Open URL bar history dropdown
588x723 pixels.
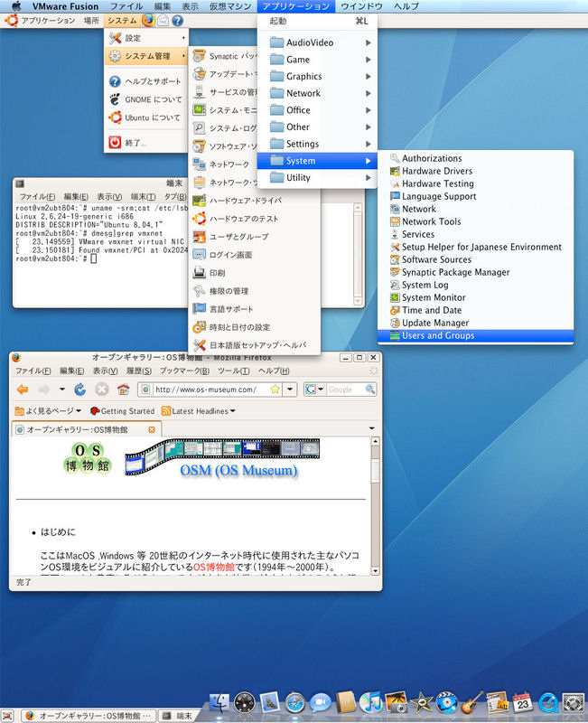tap(290, 390)
